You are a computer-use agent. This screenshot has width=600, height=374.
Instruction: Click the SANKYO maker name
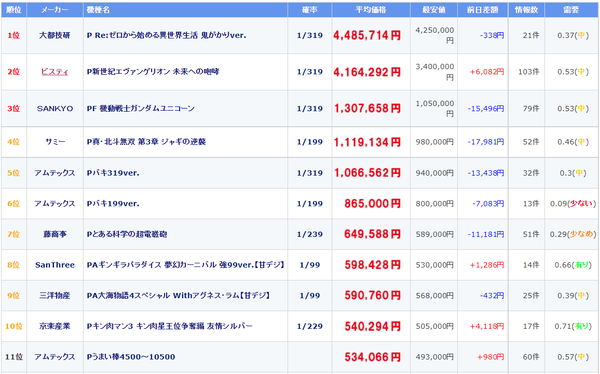[55, 108]
